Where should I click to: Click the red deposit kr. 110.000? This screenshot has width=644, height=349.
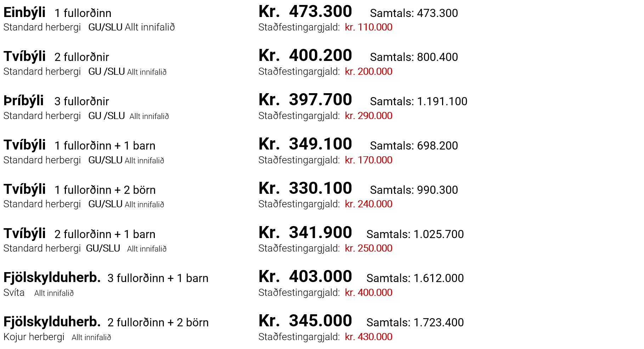(x=368, y=27)
